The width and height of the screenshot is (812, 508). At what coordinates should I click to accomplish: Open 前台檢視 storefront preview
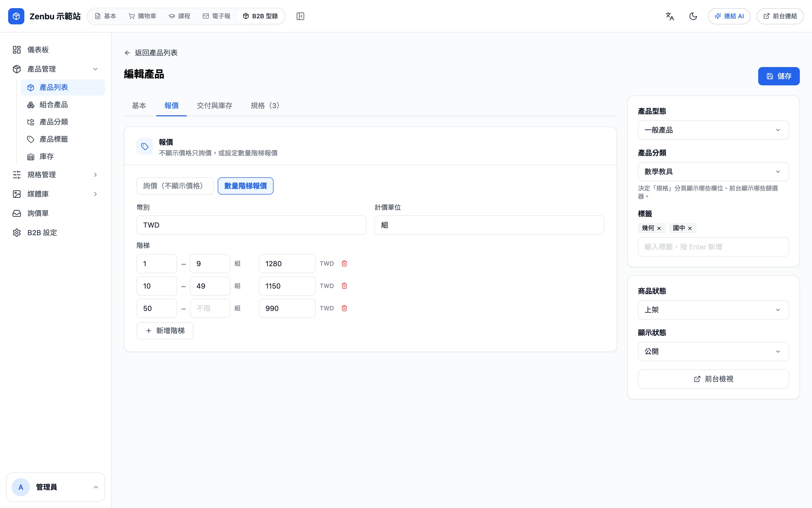click(713, 379)
